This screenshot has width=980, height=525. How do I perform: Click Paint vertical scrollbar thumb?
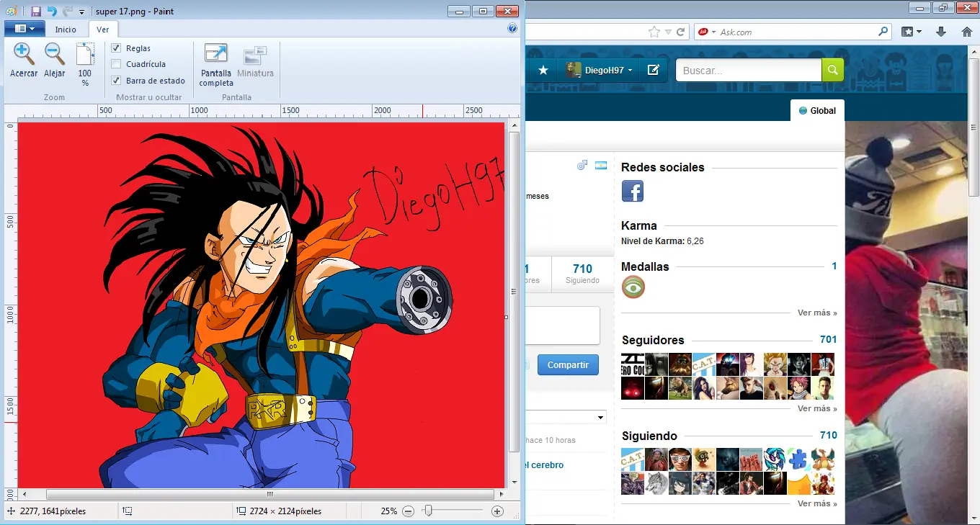[514, 292]
